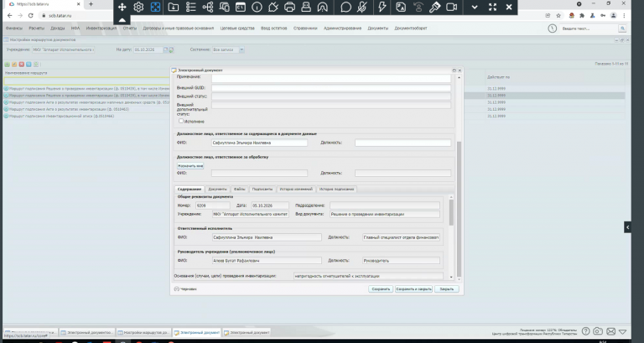Expand the remote toolbar chevron down

(x=475, y=7)
